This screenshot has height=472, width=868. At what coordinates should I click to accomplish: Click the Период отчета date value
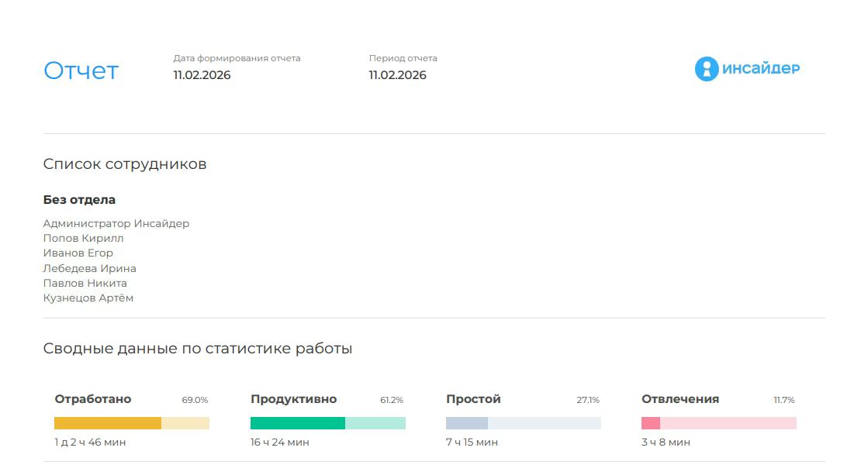point(397,75)
